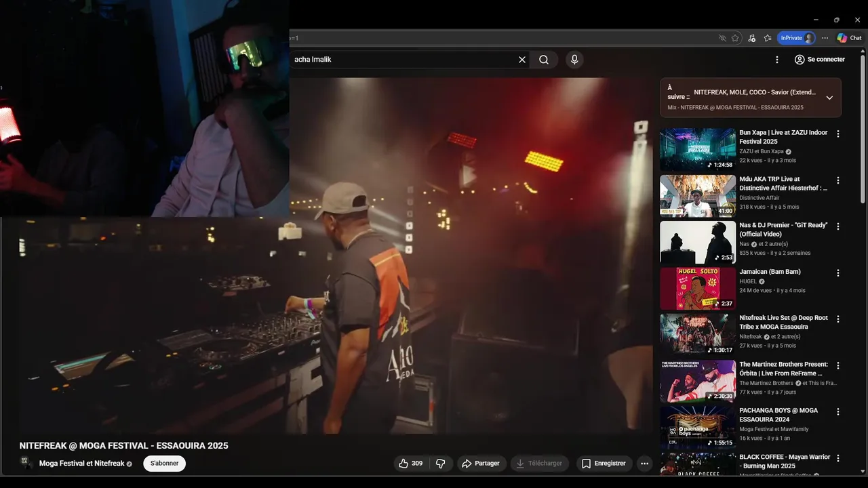This screenshot has height=488, width=868.
Task: Click channel name HUGEL
Action: (748, 281)
